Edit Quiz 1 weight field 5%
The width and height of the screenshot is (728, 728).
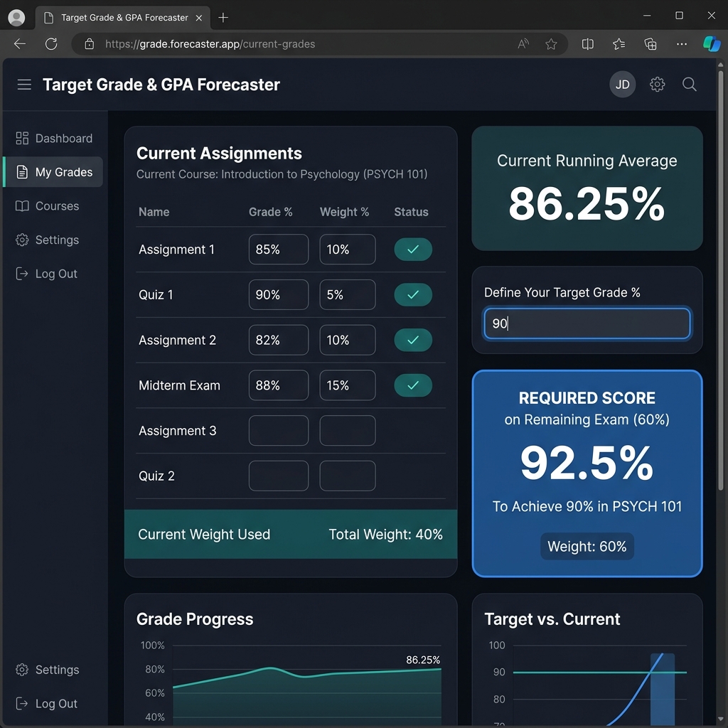click(347, 294)
